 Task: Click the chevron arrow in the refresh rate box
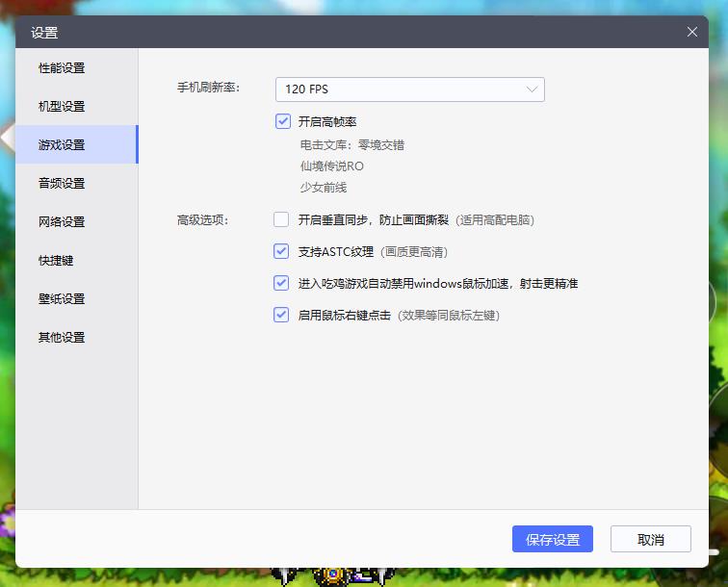pos(533,89)
